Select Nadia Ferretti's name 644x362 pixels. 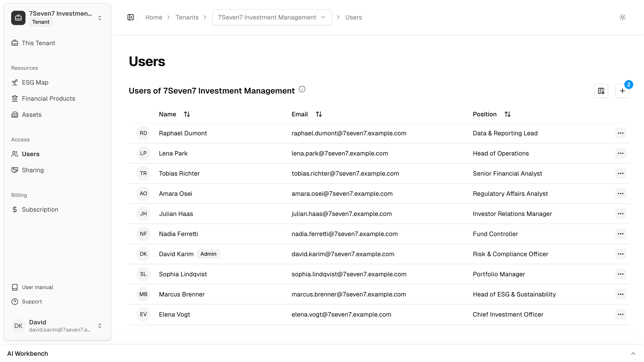(x=178, y=234)
